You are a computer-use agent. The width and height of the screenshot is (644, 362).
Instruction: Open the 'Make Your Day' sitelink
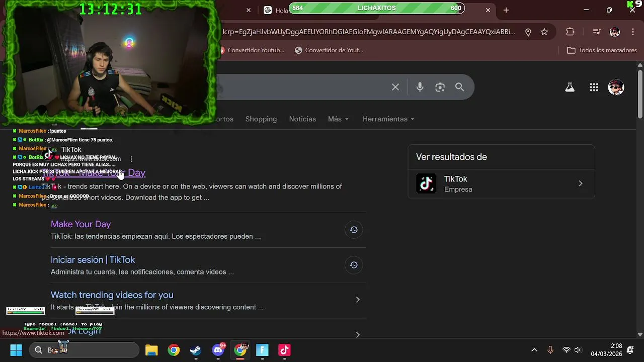[x=80, y=224]
